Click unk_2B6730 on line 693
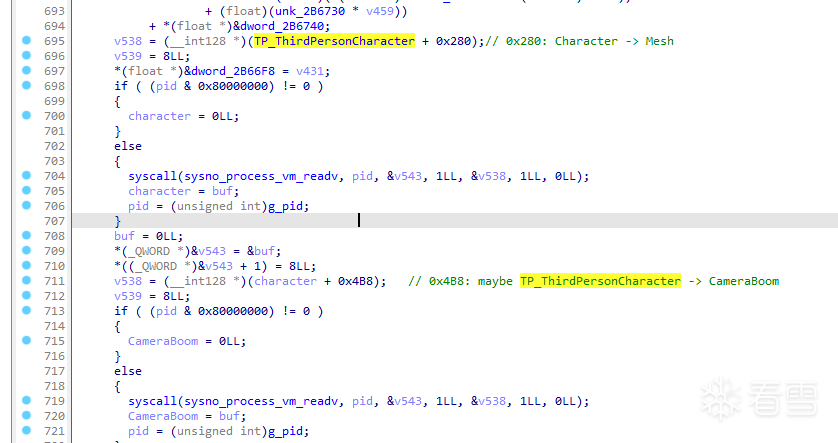Image resolution: width=838 pixels, height=443 pixels. (310, 11)
